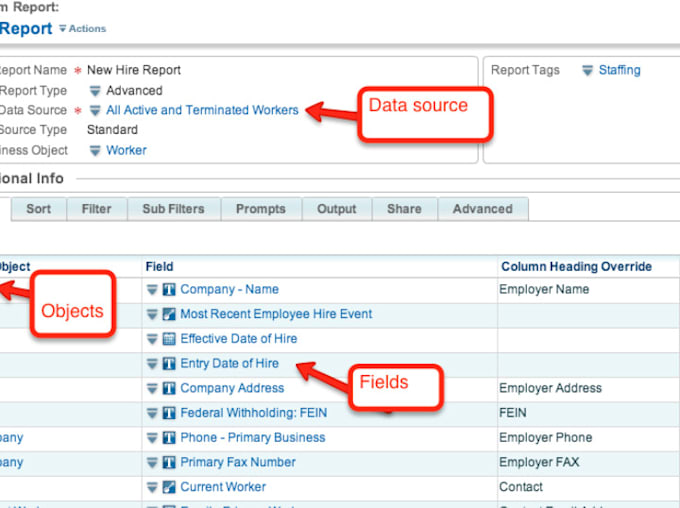Click the object icon beside Most Recent Employee Hire Event
This screenshot has height=508, width=680.
tap(169, 315)
